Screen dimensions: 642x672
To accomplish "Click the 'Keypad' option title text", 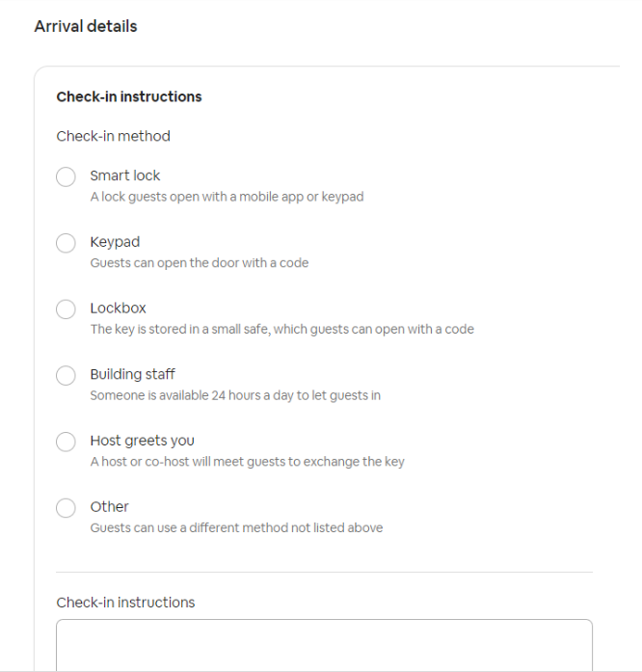I will [x=115, y=242].
